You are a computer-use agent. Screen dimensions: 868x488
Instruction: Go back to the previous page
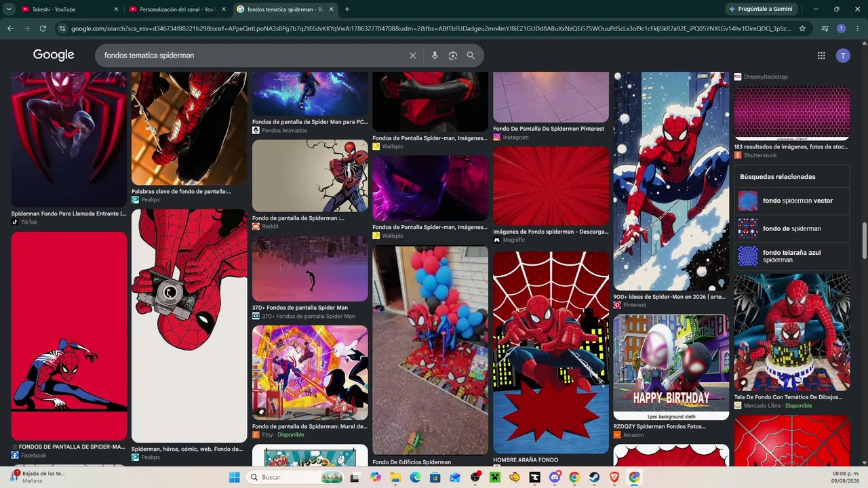(x=10, y=28)
